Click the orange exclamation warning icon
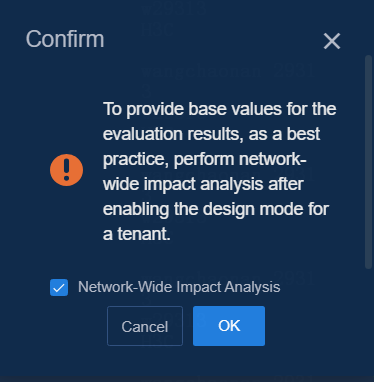Viewport: 374px width, 382px height. 66,170
